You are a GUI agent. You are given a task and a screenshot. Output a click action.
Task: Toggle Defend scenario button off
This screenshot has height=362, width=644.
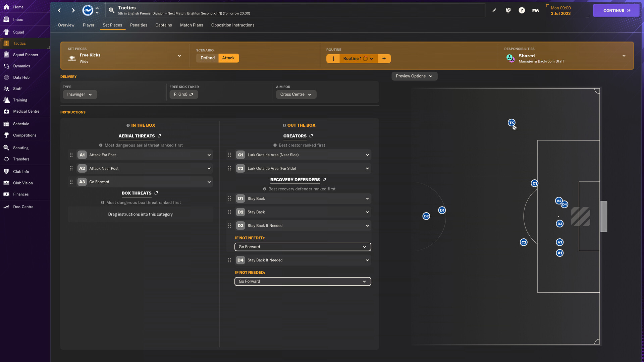pyautogui.click(x=207, y=58)
